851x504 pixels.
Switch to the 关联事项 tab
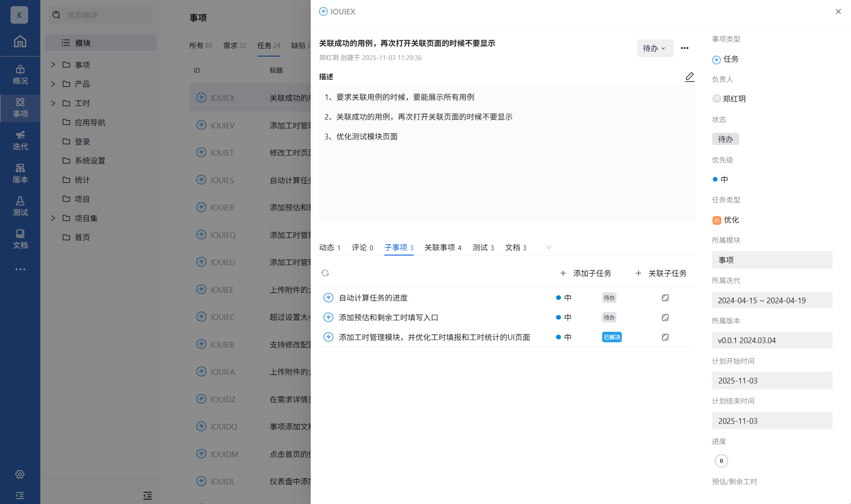(x=443, y=248)
